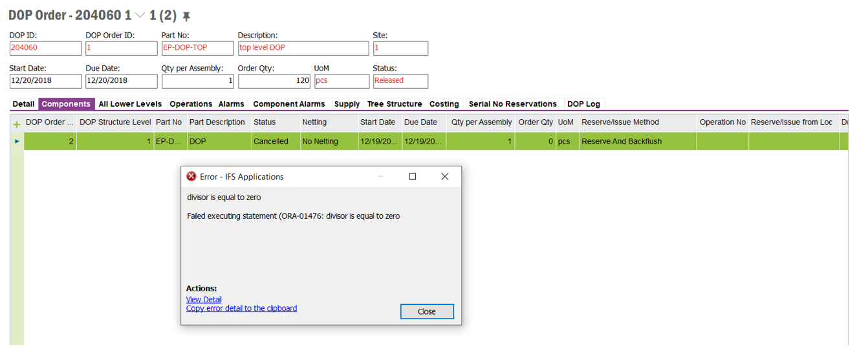The width and height of the screenshot is (868, 358).
Task: Click the pin icon beside DOP Order title
Action: [186, 17]
